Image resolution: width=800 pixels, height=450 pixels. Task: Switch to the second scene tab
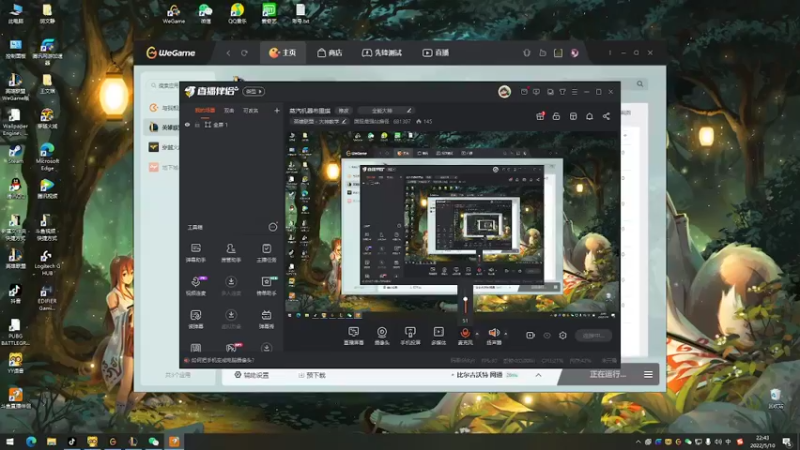[229, 110]
